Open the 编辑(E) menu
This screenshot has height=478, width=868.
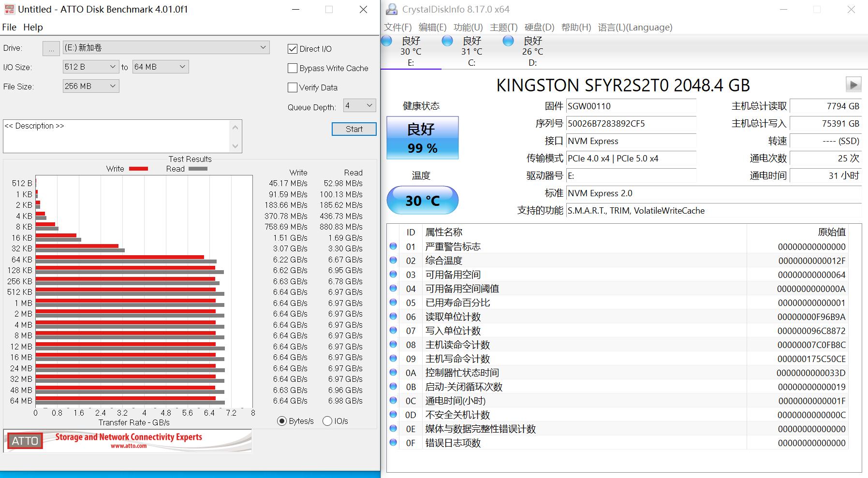point(433,27)
